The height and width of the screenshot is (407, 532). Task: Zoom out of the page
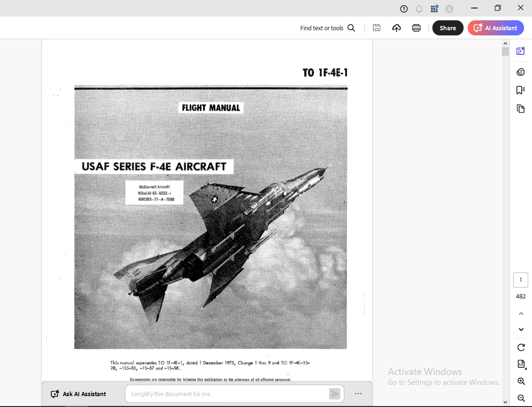(x=521, y=398)
